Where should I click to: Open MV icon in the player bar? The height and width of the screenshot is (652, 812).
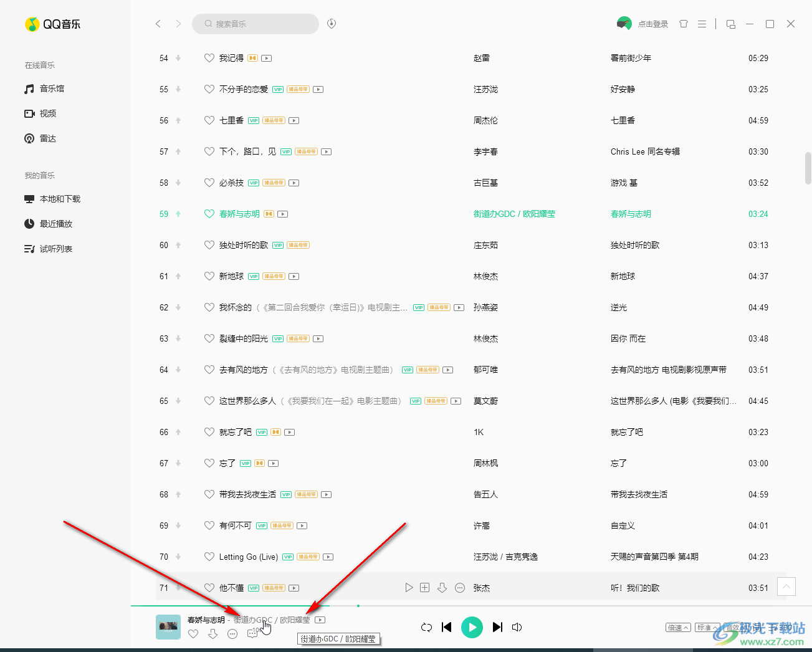tap(320, 620)
